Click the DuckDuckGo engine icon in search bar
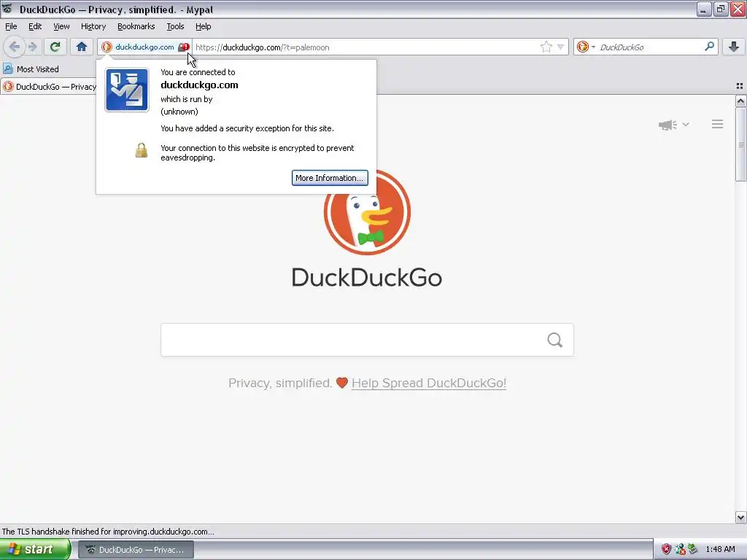747x560 pixels. click(x=582, y=47)
